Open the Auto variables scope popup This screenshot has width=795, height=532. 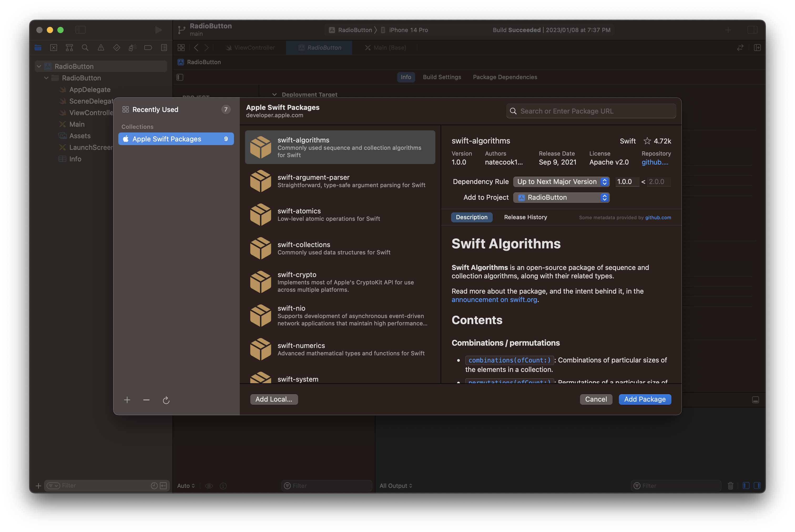pyautogui.click(x=186, y=486)
